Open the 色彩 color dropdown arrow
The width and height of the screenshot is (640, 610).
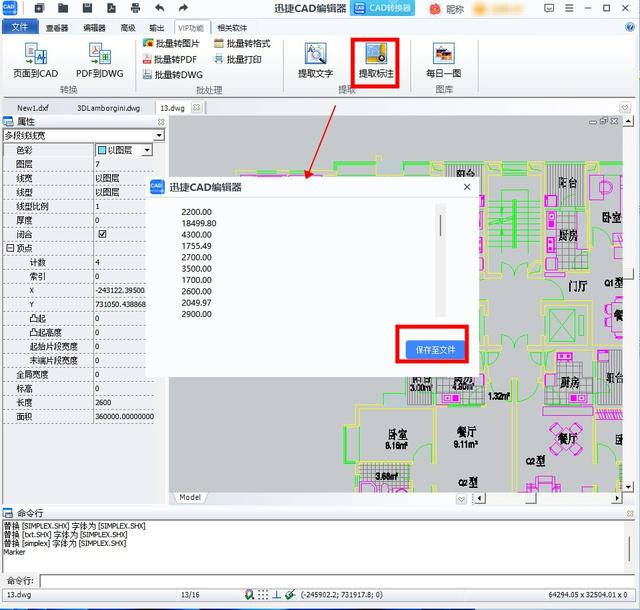click(x=147, y=150)
